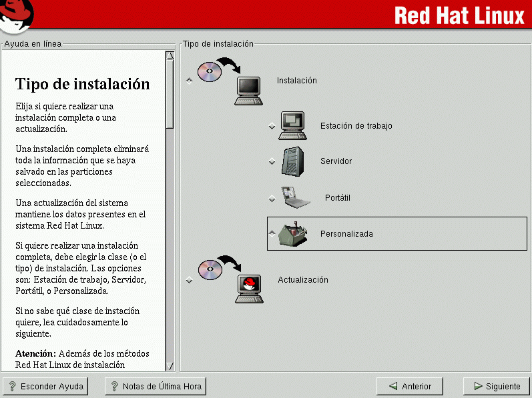Choose the Actualización radio button
The image size is (532, 398).
tap(189, 280)
